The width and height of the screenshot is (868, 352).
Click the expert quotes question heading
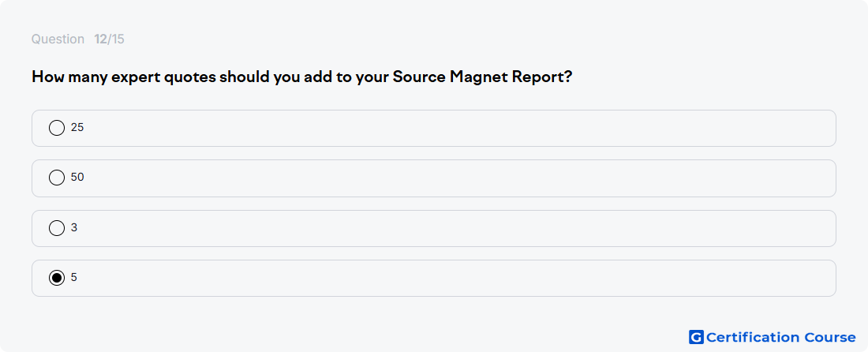pos(301,77)
